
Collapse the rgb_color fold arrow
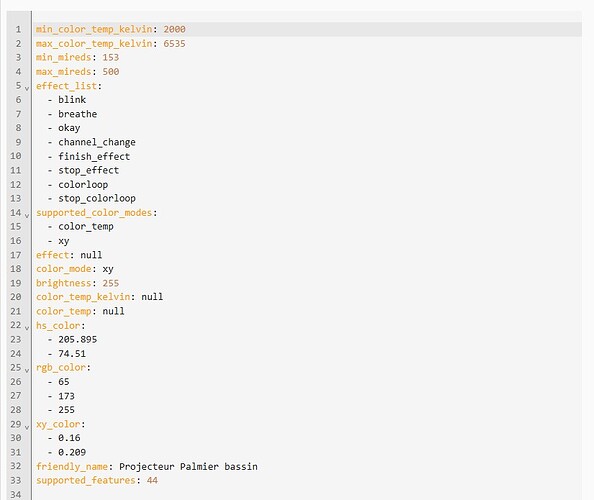pyautogui.click(x=27, y=370)
